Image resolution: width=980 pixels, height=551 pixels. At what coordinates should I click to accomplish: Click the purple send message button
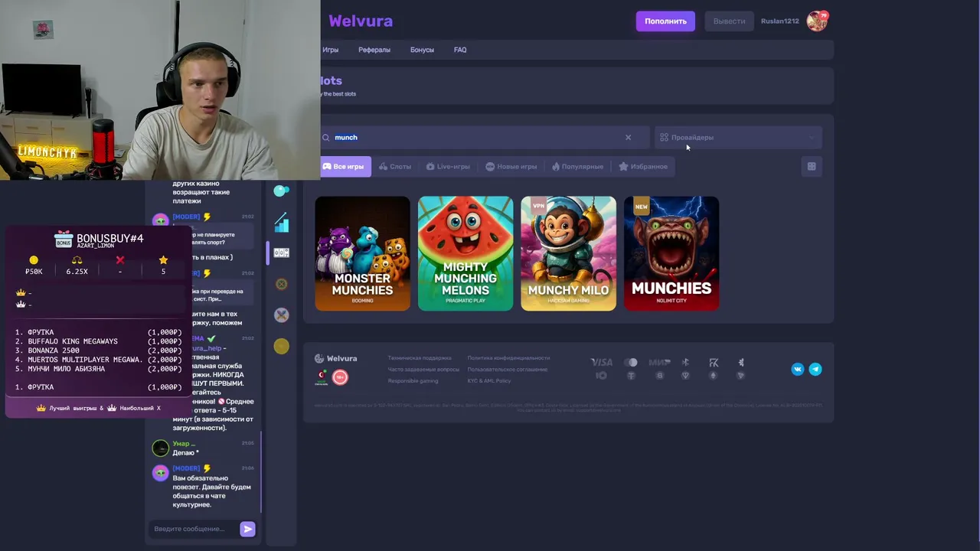(247, 529)
